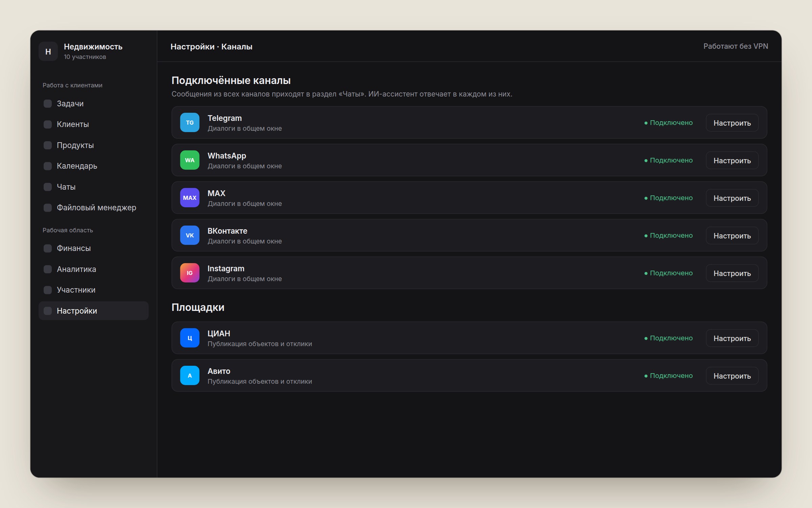Screen dimensions: 812x508
Task: Click the 'Работают без VPN' text
Action: tap(736, 46)
